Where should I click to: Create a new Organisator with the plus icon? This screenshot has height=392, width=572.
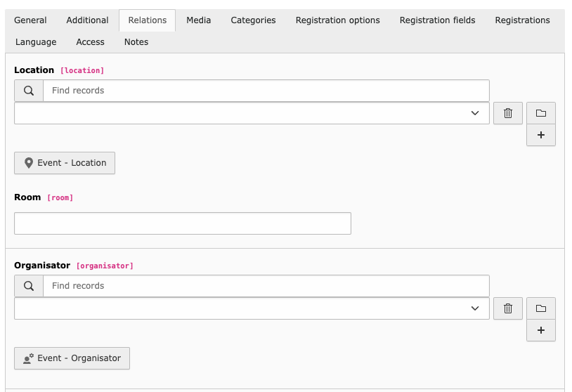541,330
